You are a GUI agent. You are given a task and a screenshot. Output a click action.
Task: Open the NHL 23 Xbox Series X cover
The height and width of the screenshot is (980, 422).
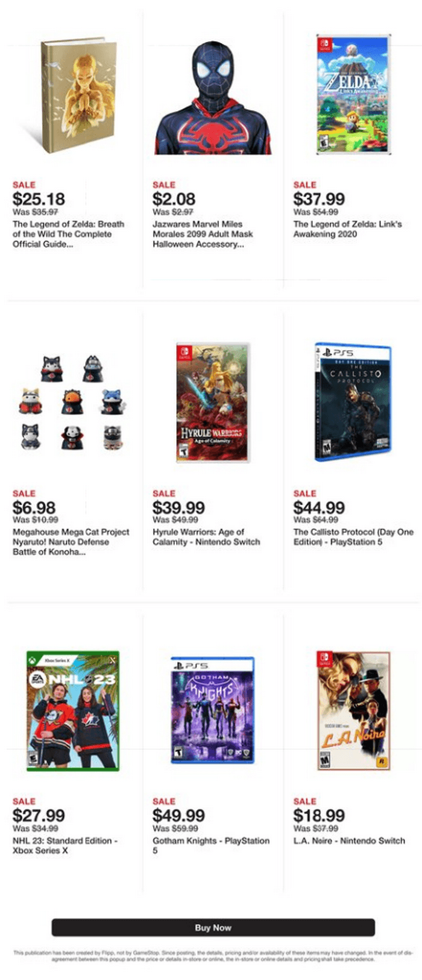click(x=73, y=710)
